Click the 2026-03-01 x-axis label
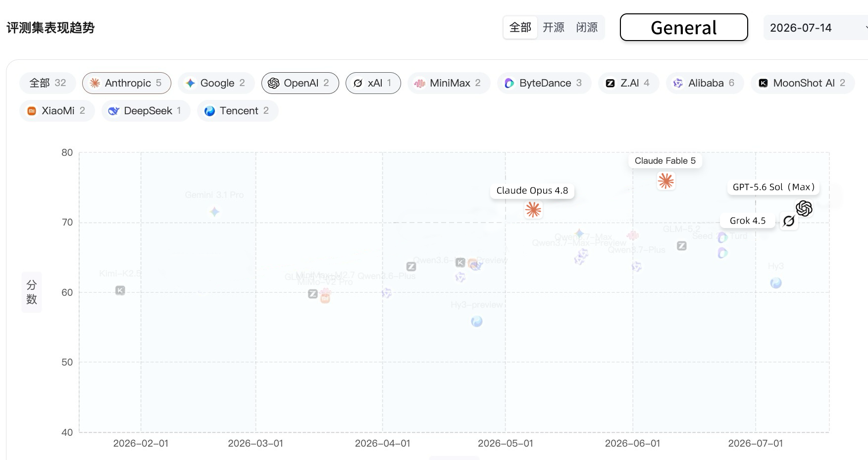The height and width of the screenshot is (460, 868). [255, 443]
